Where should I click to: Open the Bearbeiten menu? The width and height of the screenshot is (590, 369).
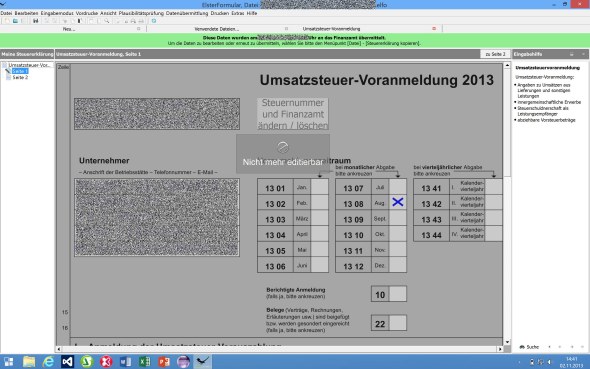[x=26, y=13]
